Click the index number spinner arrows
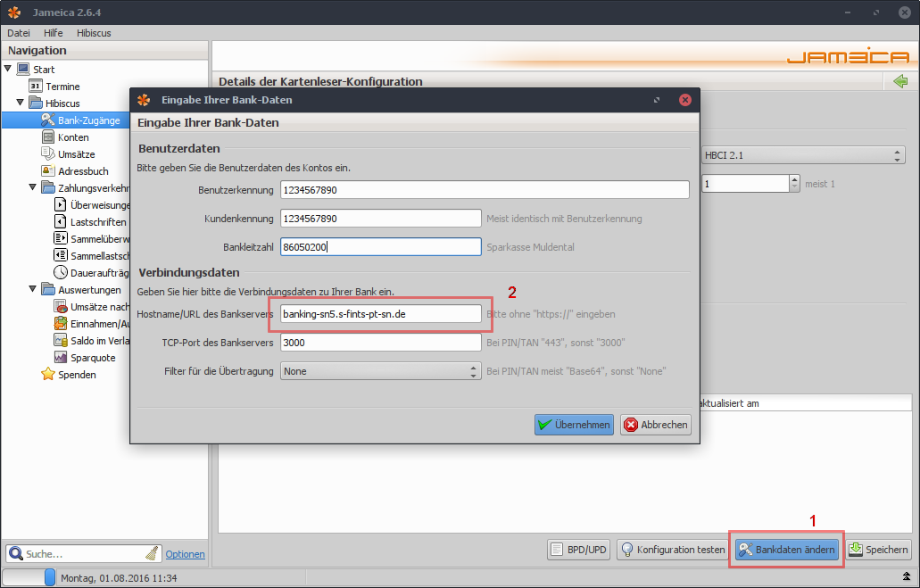Screen dimensions: 920x588 794,184
